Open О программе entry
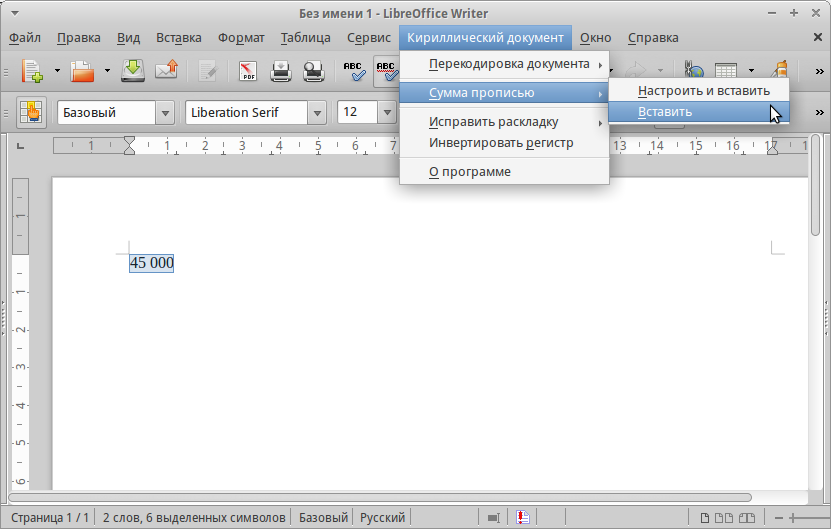This screenshot has height=529, width=831. 504,172
